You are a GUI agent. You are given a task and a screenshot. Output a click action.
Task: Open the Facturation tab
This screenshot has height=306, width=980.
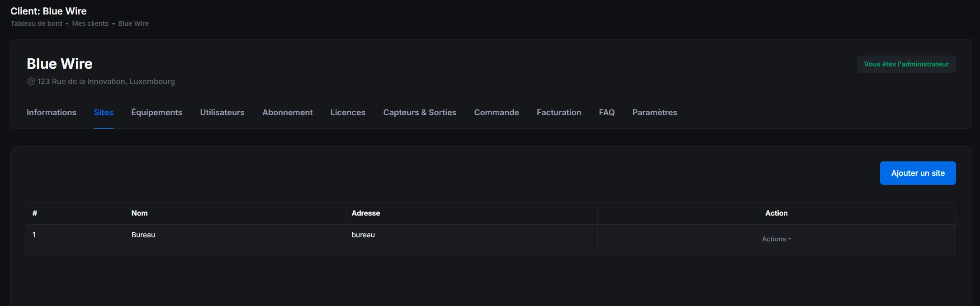[x=559, y=113]
